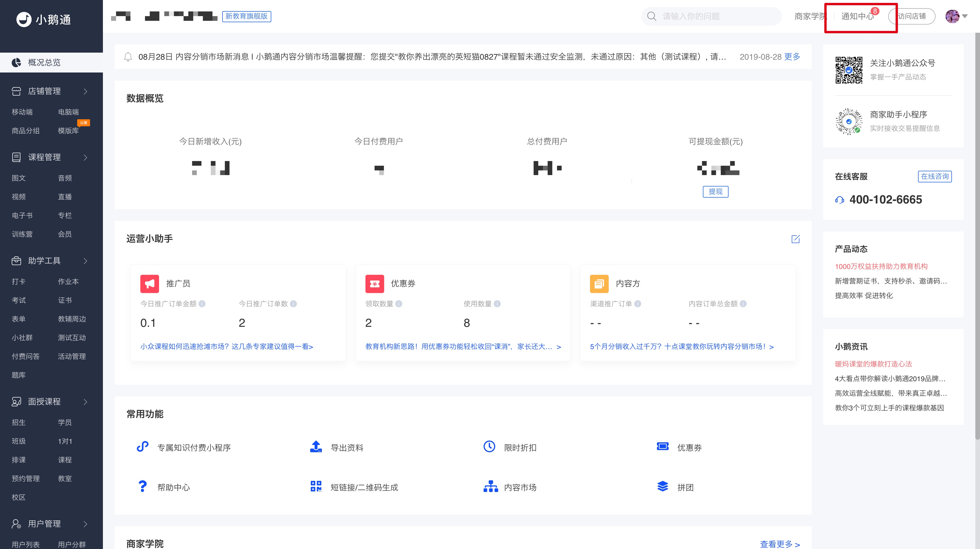Viewport: 980px width, 549px height.
Task: Click the 导出资料 upload icon
Action: (316, 447)
